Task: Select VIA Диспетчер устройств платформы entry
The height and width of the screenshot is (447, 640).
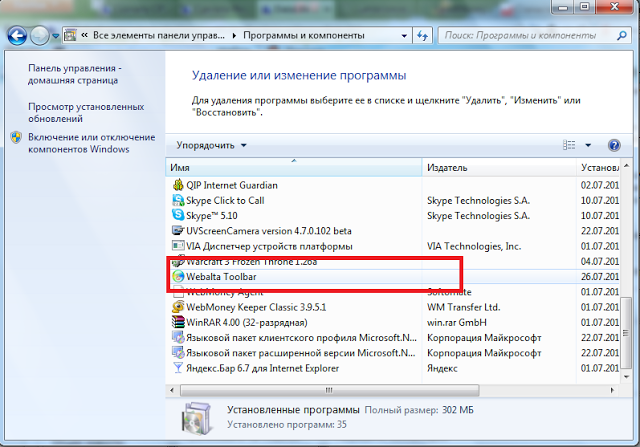Action: click(269, 247)
